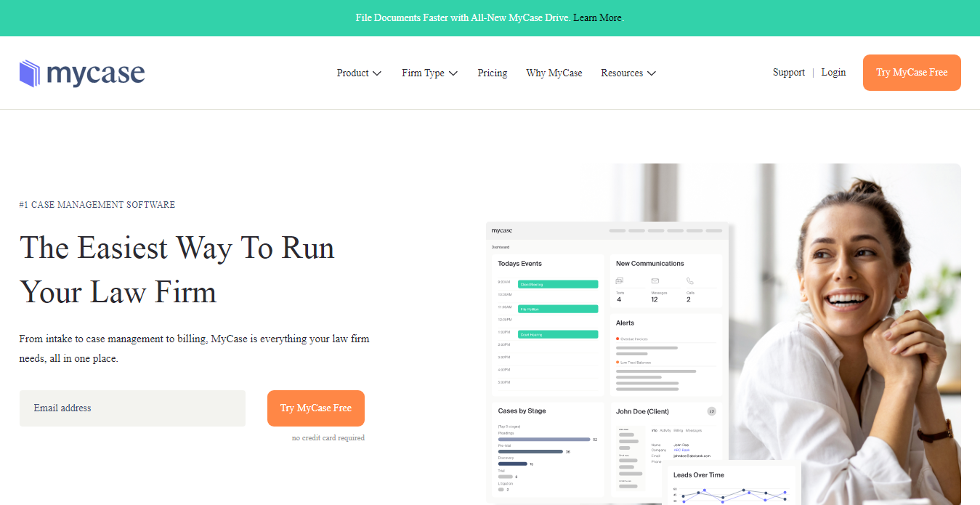Open the Firm Type menu
Viewport: 980px width, 505px height.
pyautogui.click(x=429, y=73)
